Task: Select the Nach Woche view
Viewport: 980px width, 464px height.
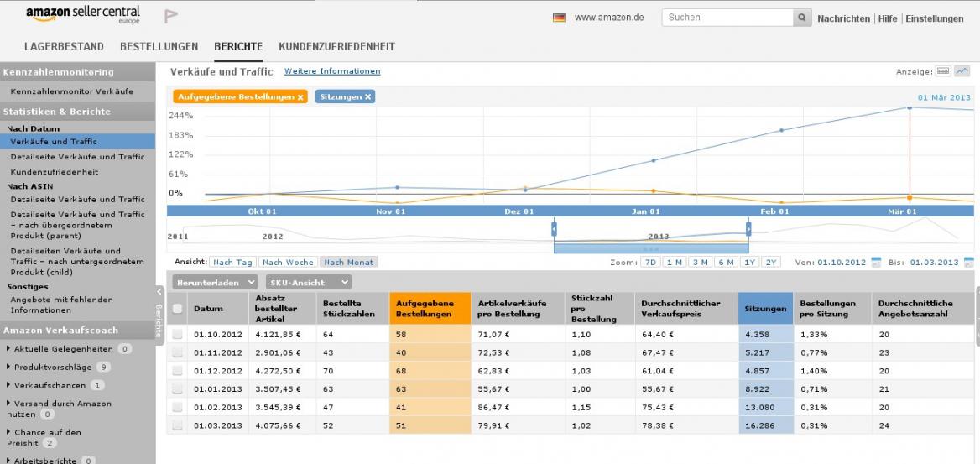Action: [x=288, y=262]
